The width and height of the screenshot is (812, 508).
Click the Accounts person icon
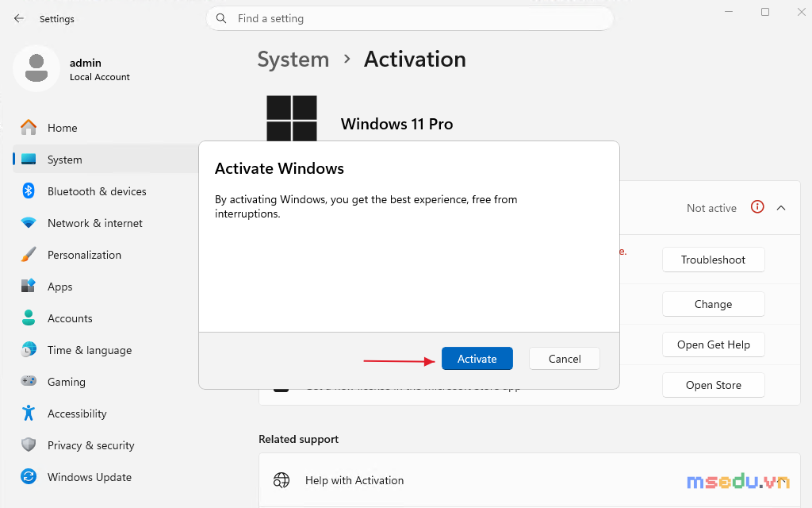tap(29, 317)
